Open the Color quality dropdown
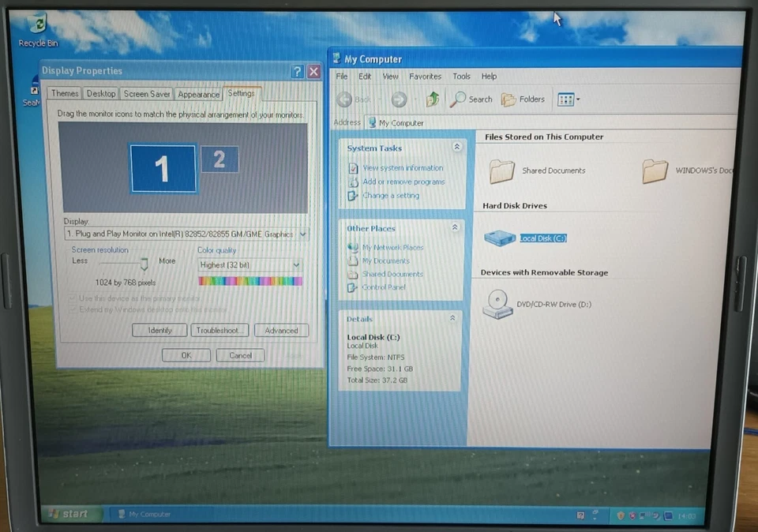 295,264
